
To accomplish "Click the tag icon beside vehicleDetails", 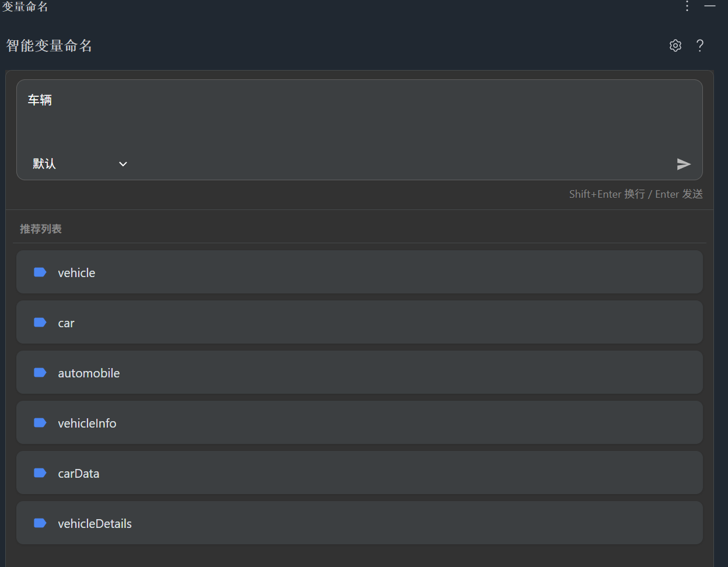I will tap(40, 523).
